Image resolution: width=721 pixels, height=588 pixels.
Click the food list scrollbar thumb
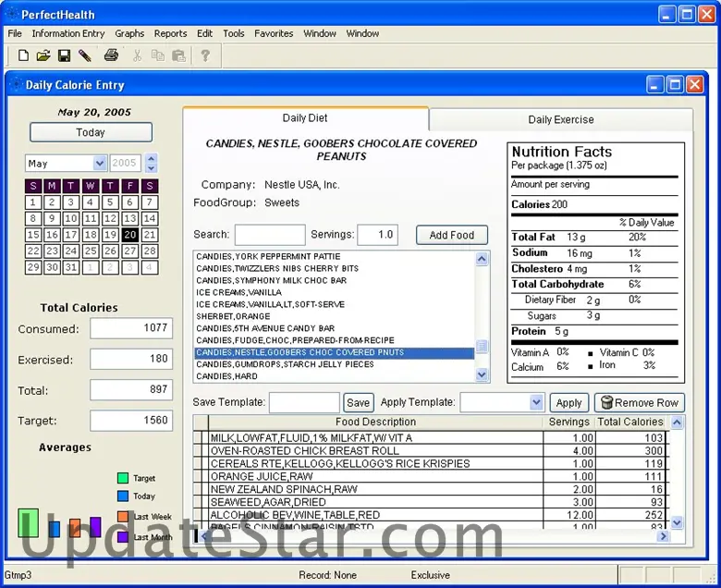[x=482, y=346]
